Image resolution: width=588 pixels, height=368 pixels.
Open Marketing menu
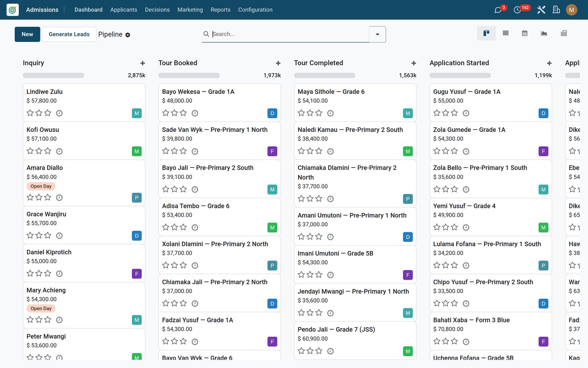coord(190,10)
